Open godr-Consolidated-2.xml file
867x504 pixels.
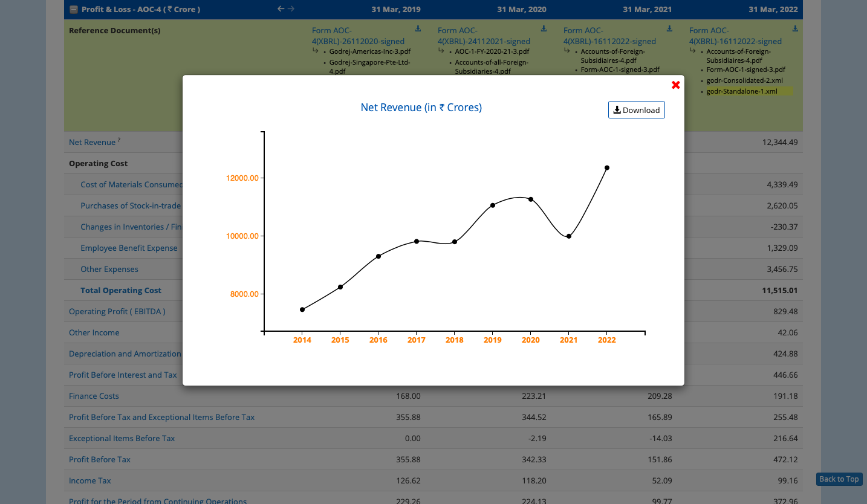coord(744,80)
